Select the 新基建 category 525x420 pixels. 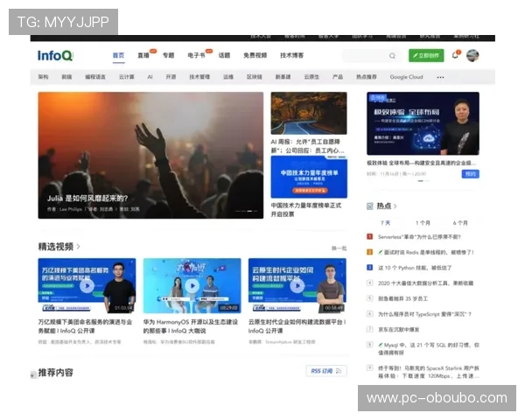point(283,77)
